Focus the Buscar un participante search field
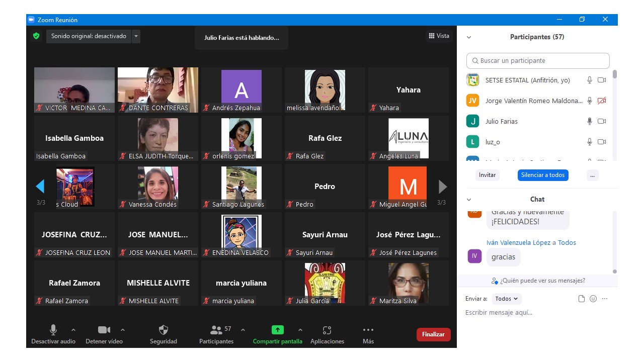644x362 pixels. 538,60
